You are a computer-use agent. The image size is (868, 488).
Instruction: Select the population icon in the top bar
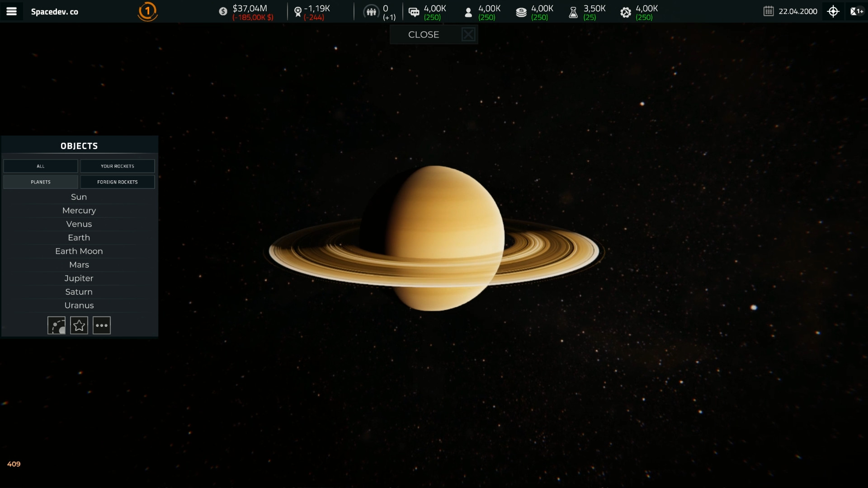(x=371, y=11)
